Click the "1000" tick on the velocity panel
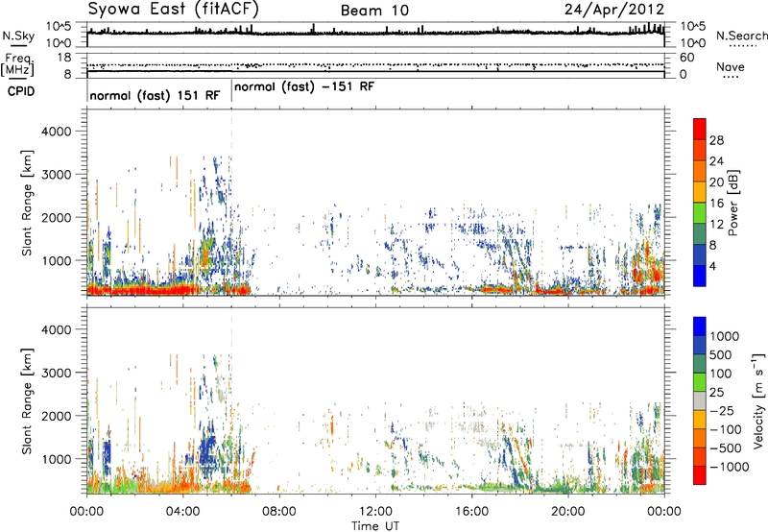This screenshot has height=532, width=768. (56, 459)
